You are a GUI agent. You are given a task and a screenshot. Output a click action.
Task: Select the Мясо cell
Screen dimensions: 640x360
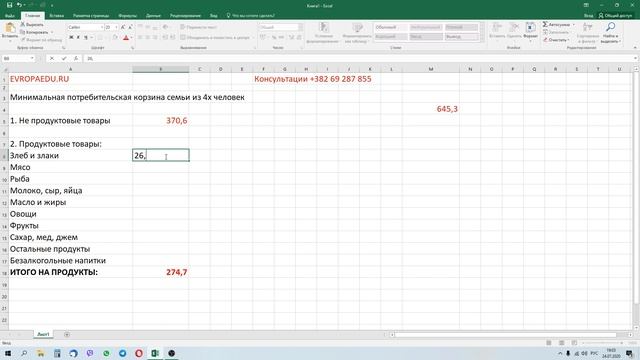[70, 167]
